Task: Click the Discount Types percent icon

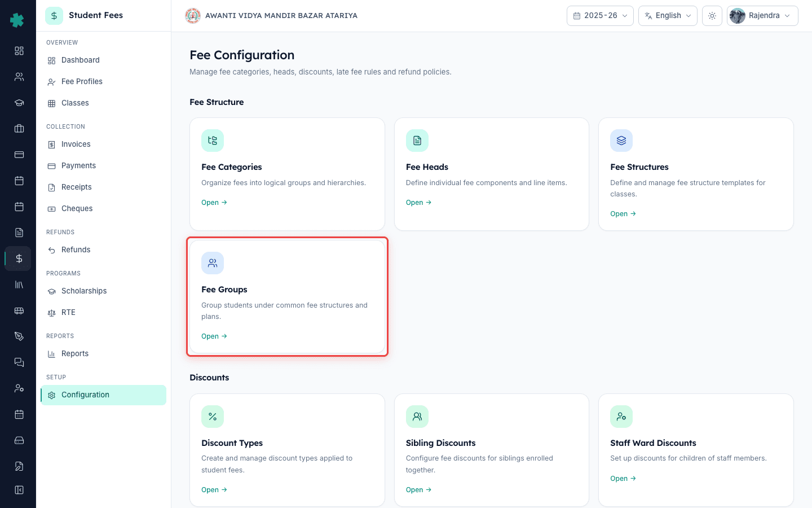Action: (x=213, y=417)
